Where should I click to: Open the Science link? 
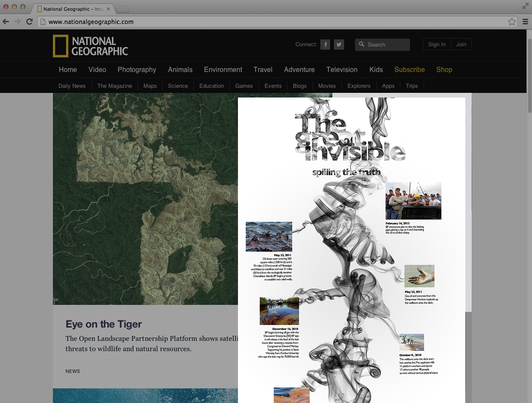click(x=178, y=86)
